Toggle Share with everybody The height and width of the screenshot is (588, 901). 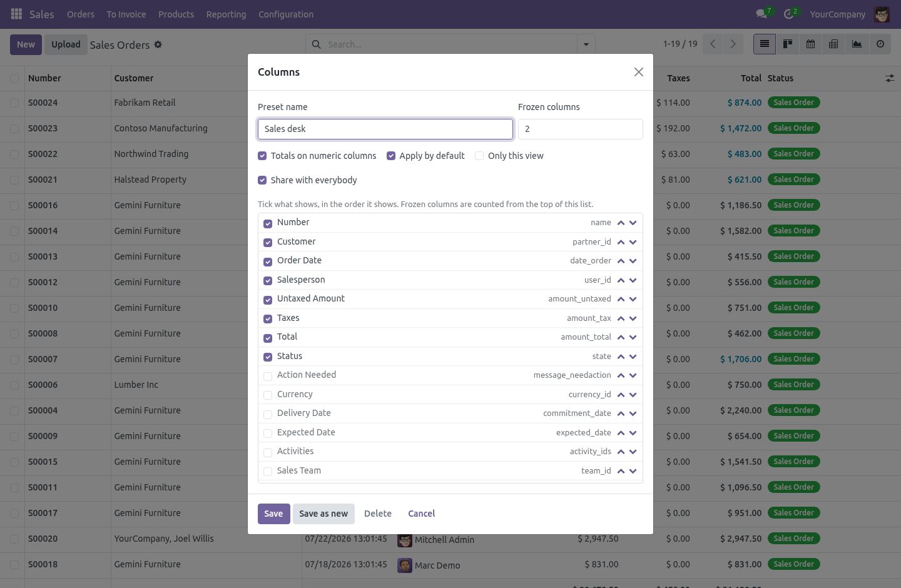click(x=262, y=180)
